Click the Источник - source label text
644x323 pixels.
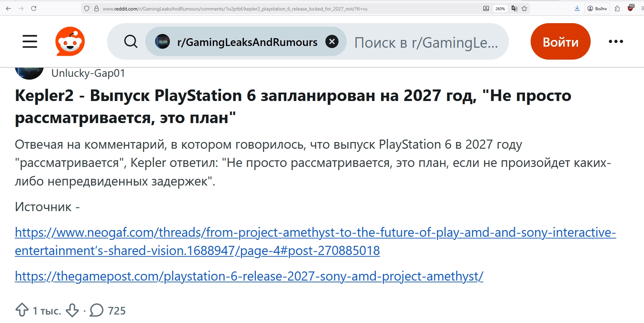47,207
